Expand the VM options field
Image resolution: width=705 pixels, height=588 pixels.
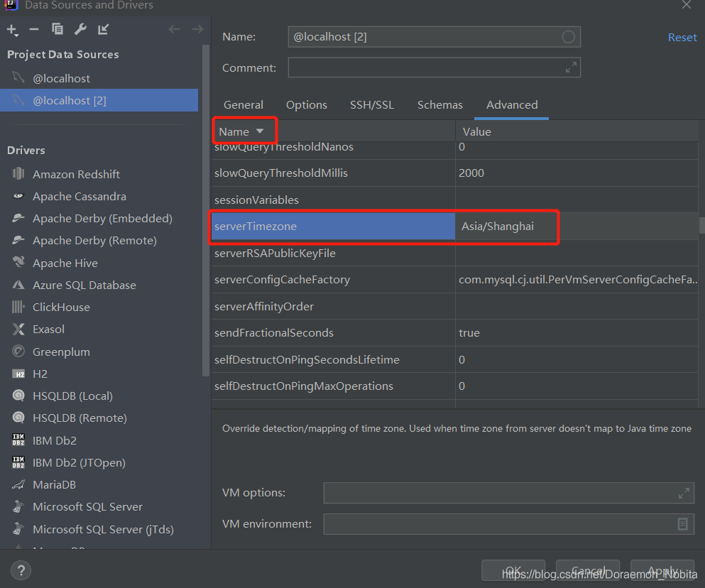(x=684, y=493)
